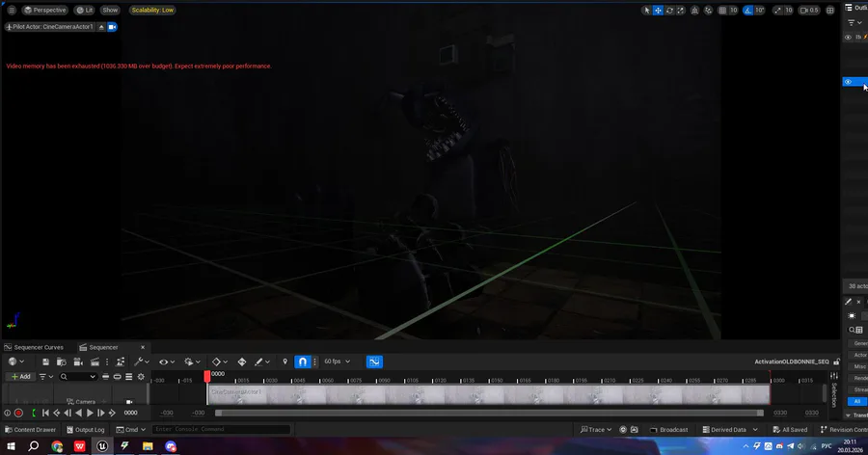Toggle grid snapping in the viewport

(722, 10)
